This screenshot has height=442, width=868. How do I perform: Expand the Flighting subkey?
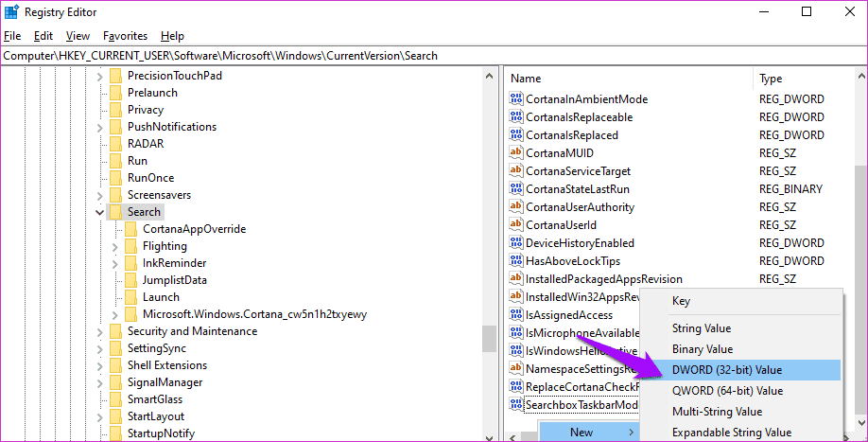[x=114, y=246]
